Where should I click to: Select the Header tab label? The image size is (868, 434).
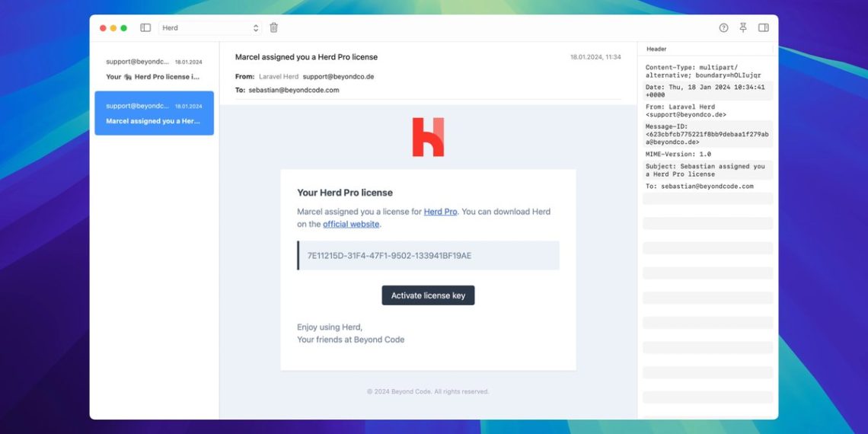[656, 49]
